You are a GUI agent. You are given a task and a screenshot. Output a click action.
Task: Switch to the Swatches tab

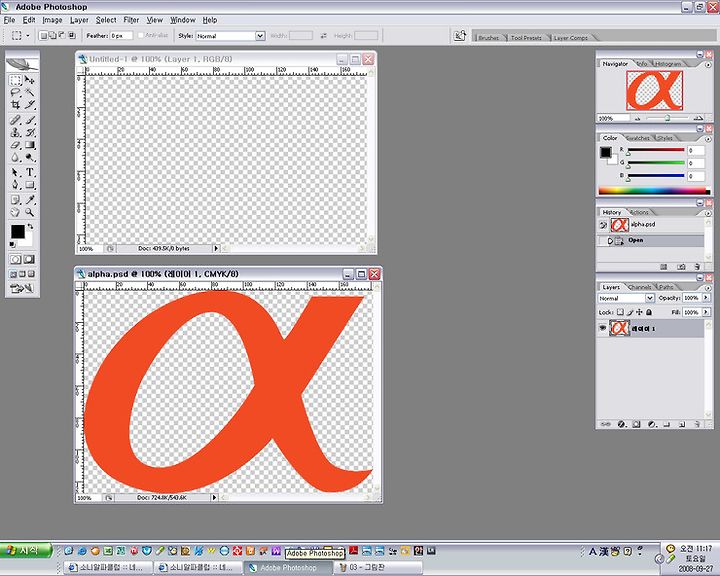click(637, 138)
